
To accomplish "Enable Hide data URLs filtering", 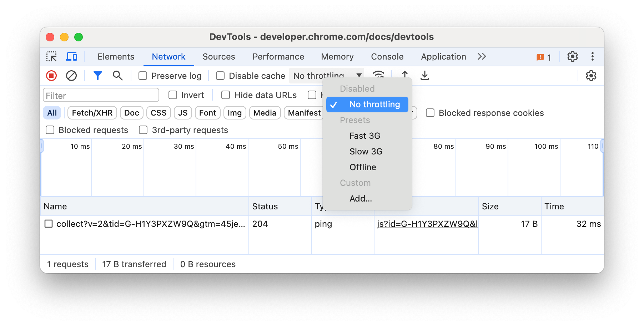I will click(225, 95).
